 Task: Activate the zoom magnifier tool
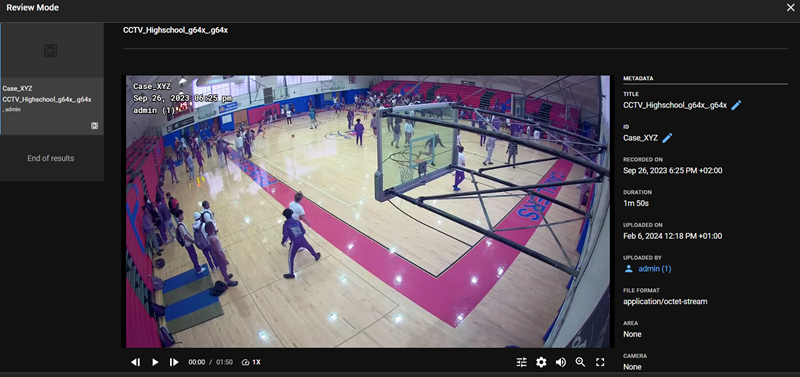[x=580, y=362]
